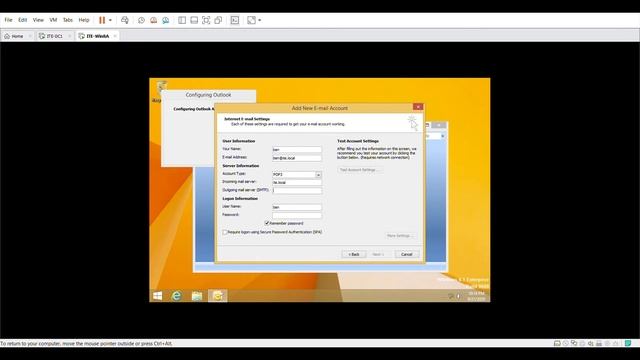Open the Edit menu
640x360 pixels.
(x=22, y=20)
